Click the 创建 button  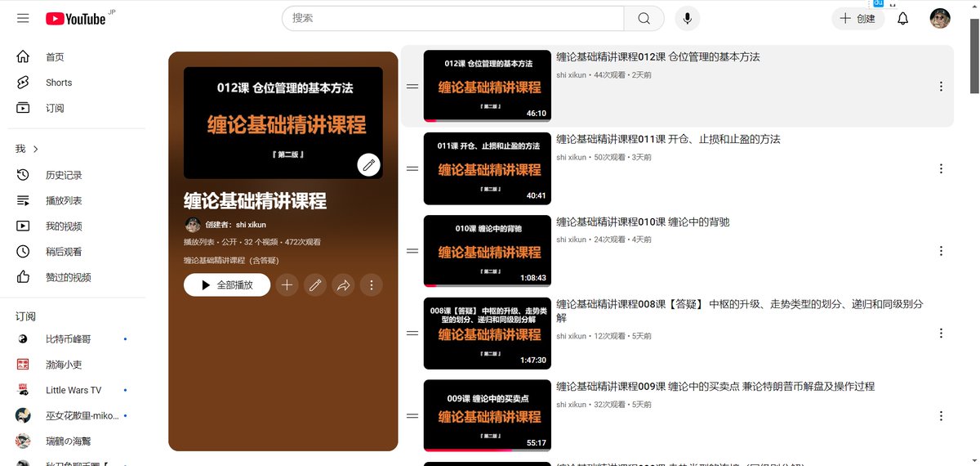857,18
